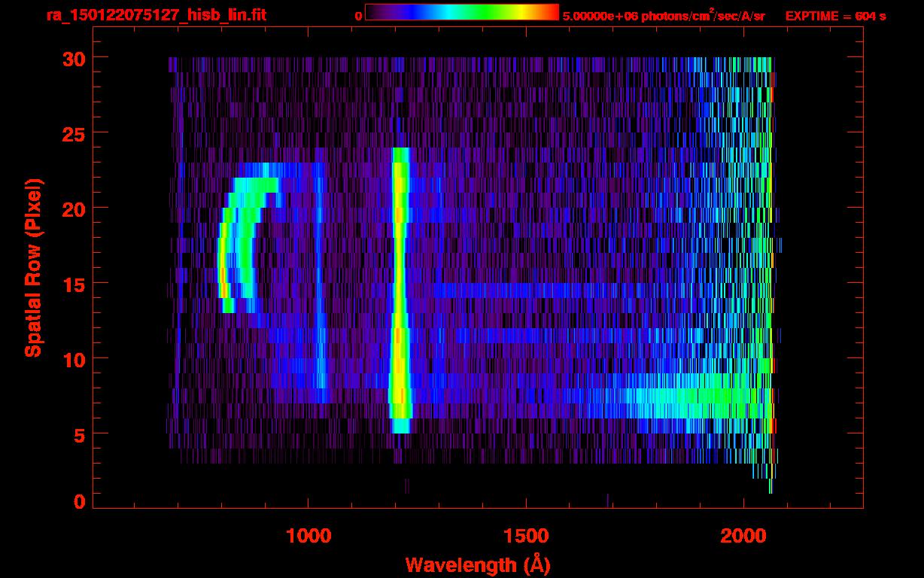Click the 1500 wavelength tick label
The height and width of the screenshot is (578, 924).
tap(526, 535)
